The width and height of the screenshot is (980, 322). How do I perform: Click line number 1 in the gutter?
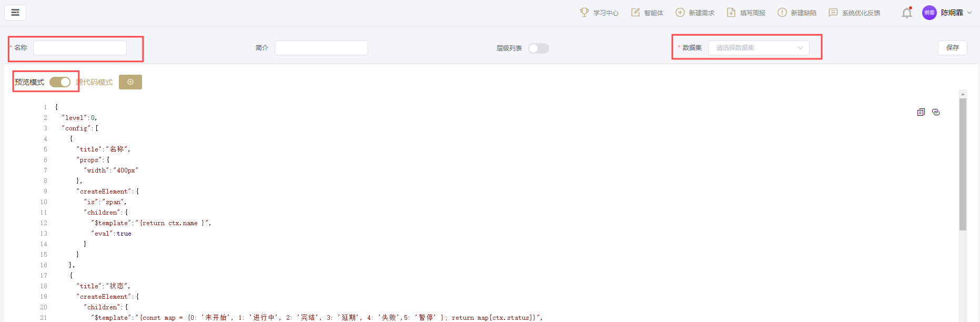[45, 107]
